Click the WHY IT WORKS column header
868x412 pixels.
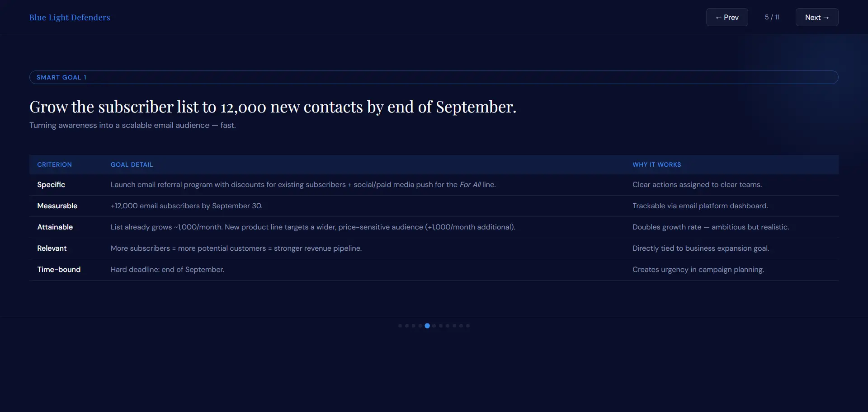(x=656, y=164)
